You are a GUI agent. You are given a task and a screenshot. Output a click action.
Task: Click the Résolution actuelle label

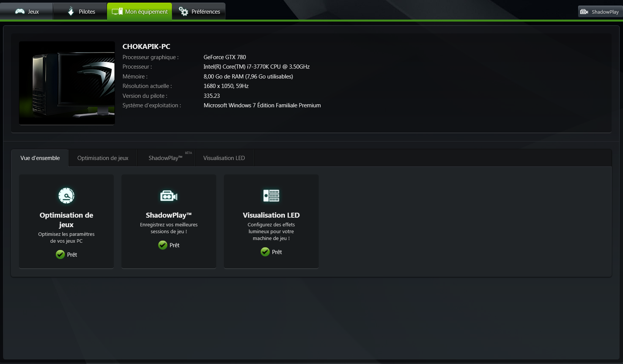click(x=147, y=86)
